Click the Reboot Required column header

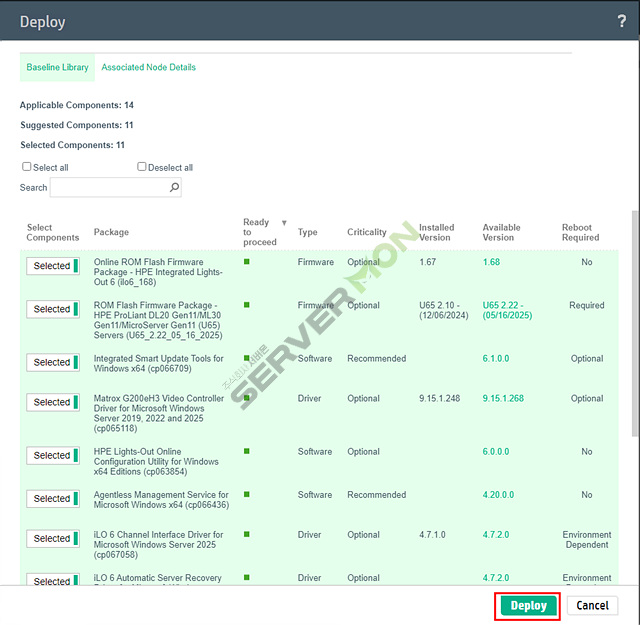[x=580, y=232]
